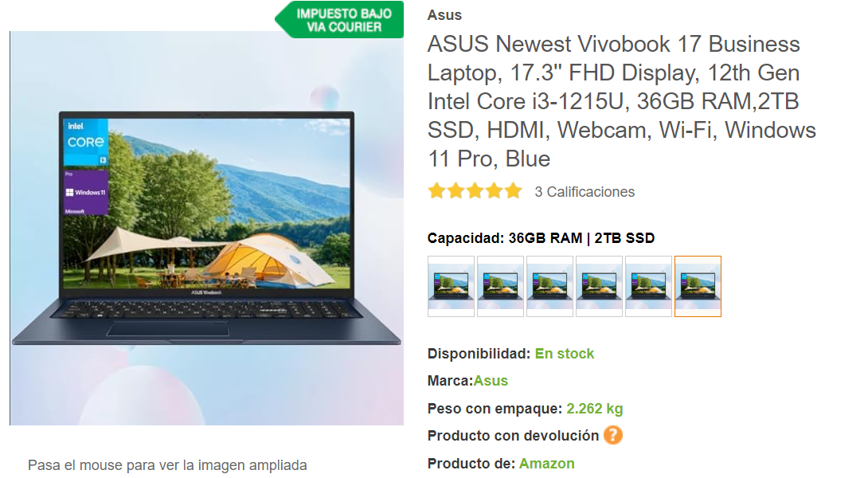Click the orange return-policy help icon

click(x=613, y=435)
